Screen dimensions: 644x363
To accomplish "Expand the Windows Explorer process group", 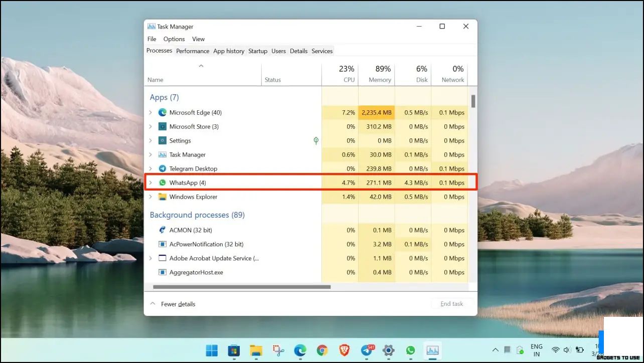I will coord(150,197).
